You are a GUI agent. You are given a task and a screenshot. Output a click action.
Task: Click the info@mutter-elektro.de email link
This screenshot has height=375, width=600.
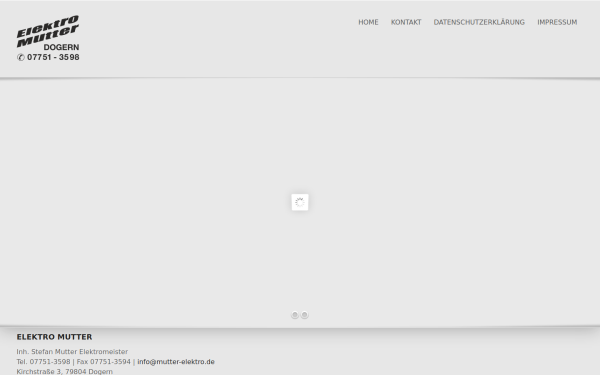point(176,362)
